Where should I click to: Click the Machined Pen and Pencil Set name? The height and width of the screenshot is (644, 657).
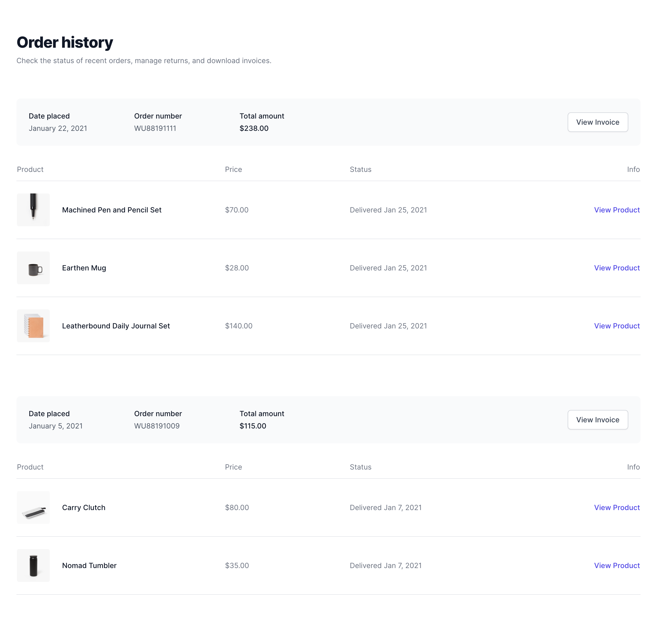pos(112,210)
